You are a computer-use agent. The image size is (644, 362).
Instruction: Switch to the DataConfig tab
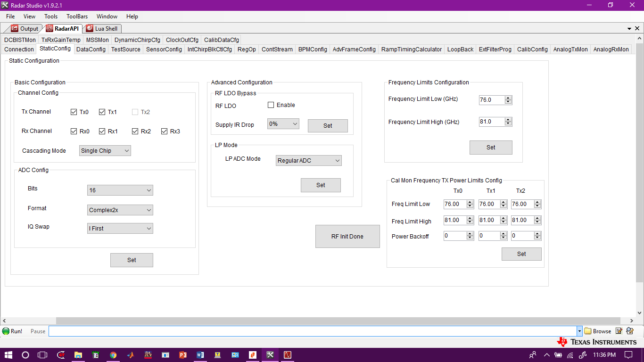pyautogui.click(x=91, y=49)
